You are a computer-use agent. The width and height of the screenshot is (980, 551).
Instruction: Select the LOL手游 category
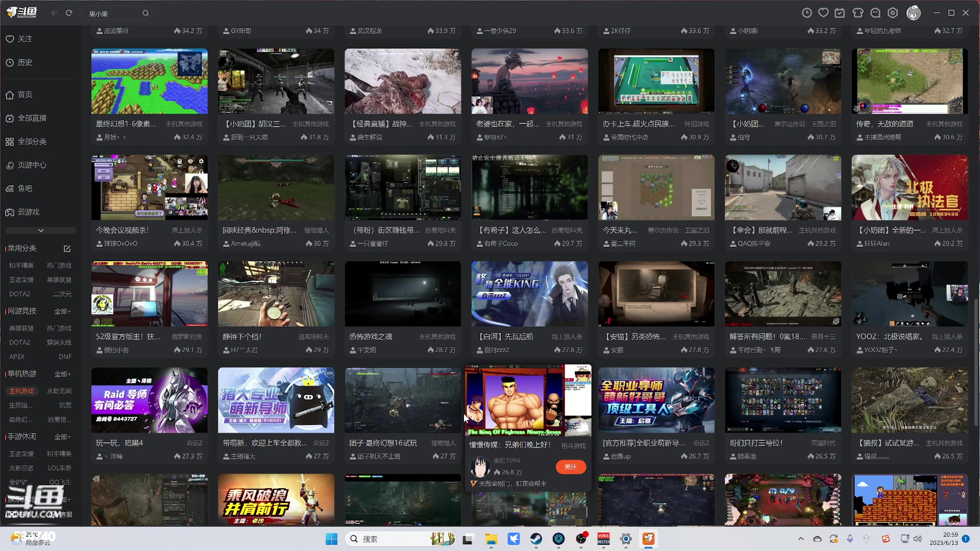(x=60, y=468)
